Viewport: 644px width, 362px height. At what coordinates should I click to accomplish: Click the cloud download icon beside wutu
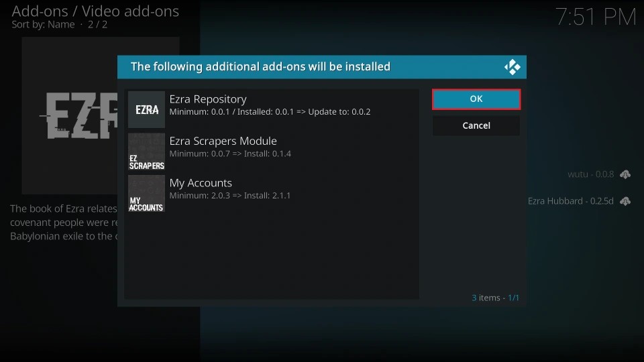[625, 174]
